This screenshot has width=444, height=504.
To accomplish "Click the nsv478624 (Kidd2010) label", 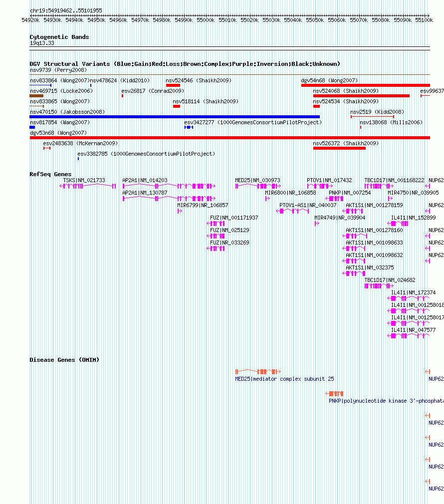I will [x=120, y=80].
